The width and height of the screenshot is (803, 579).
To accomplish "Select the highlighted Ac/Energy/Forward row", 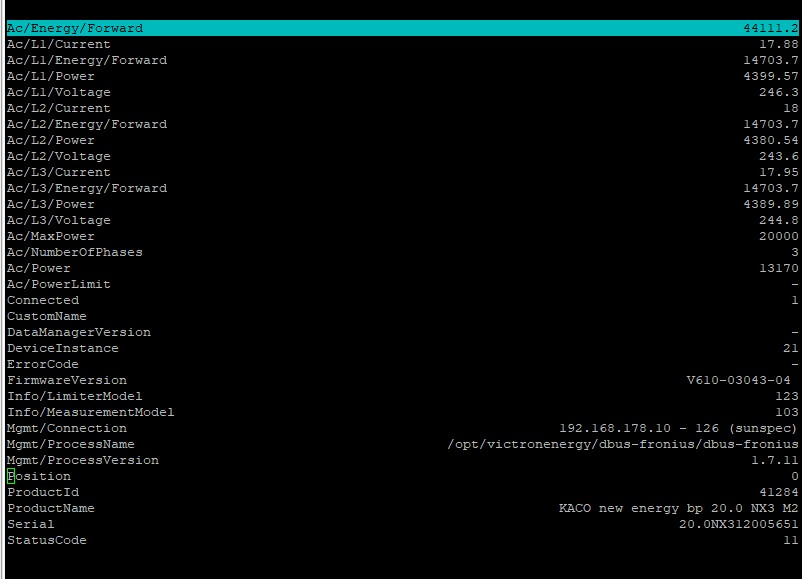I will (x=402, y=28).
